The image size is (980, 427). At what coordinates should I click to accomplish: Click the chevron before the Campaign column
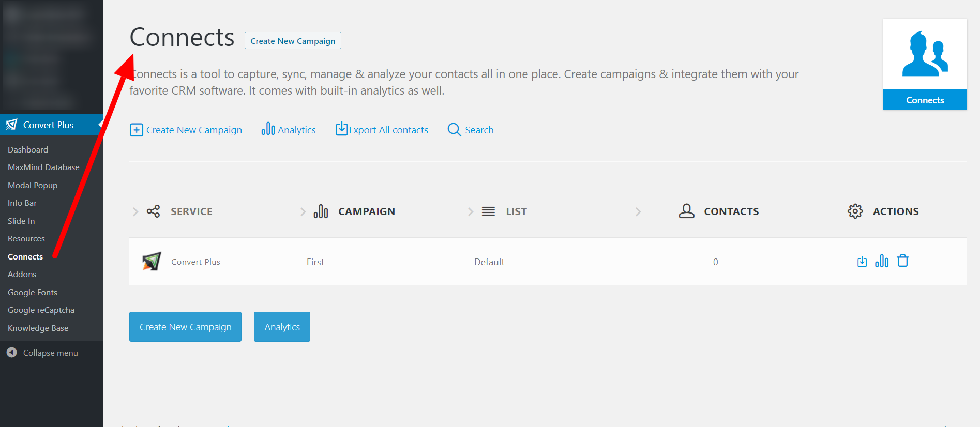coord(303,211)
